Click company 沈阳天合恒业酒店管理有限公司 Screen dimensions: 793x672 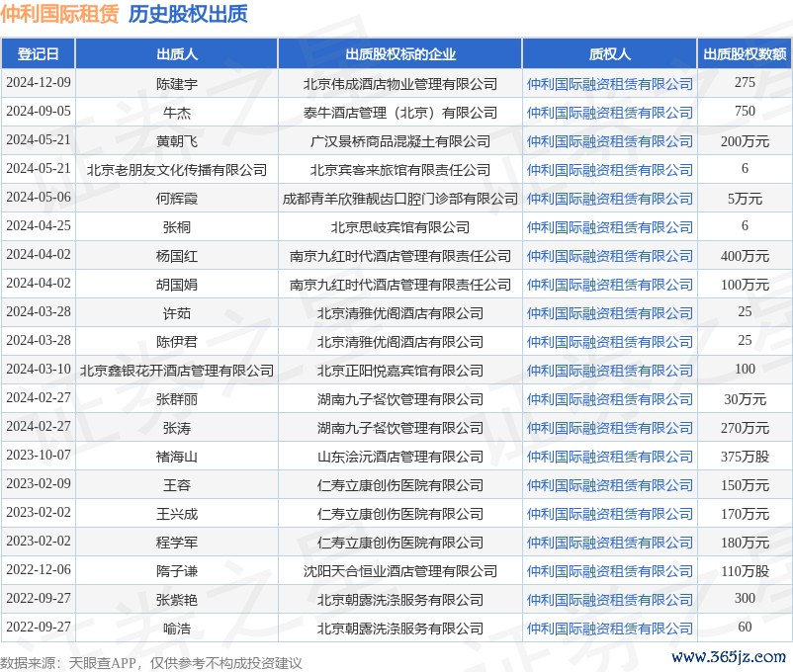[x=400, y=571]
